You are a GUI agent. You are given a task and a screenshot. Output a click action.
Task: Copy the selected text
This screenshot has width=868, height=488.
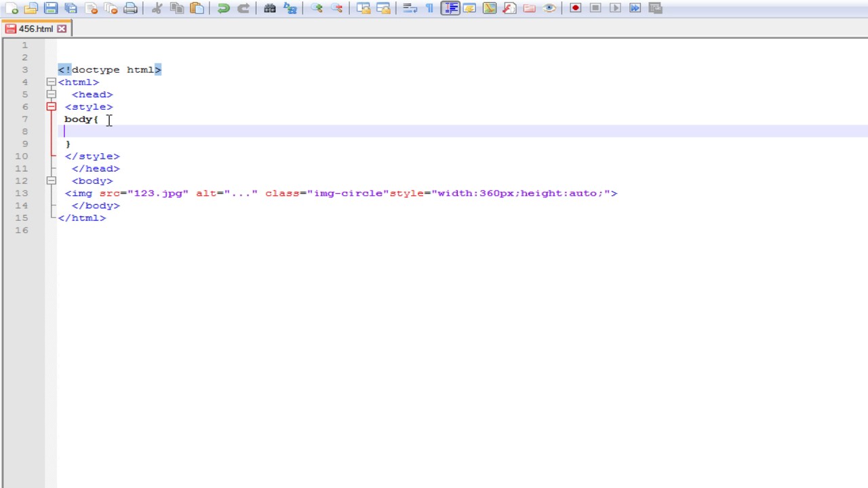click(x=177, y=8)
